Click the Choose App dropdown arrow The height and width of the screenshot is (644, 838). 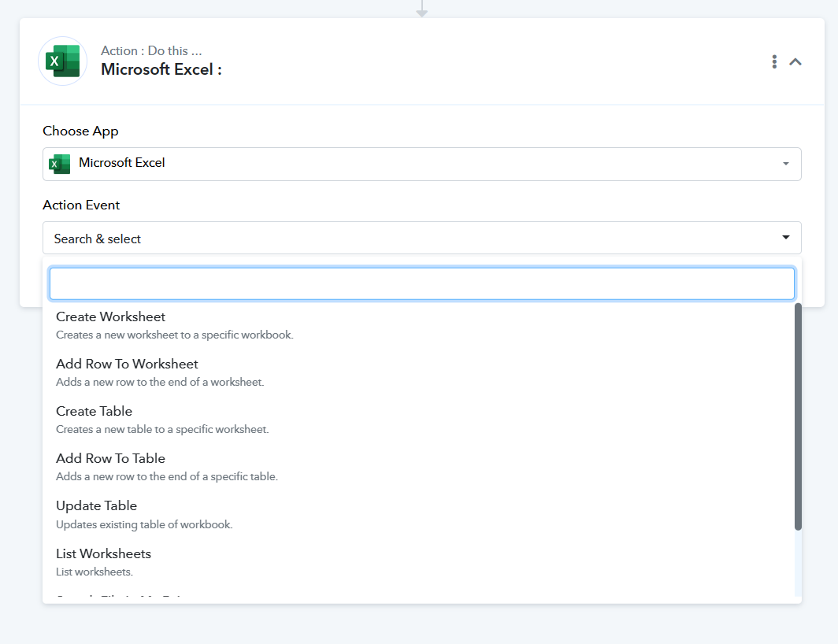point(786,164)
